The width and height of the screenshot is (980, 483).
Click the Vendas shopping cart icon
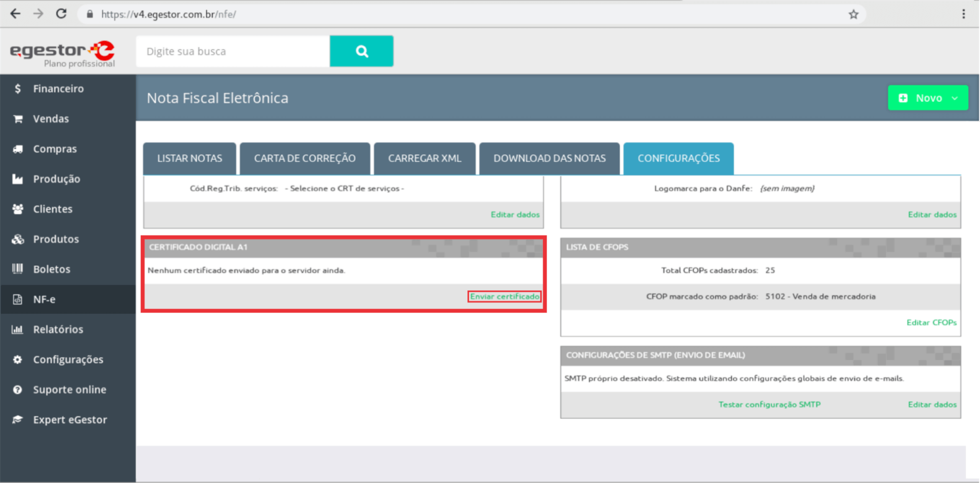[x=18, y=119]
